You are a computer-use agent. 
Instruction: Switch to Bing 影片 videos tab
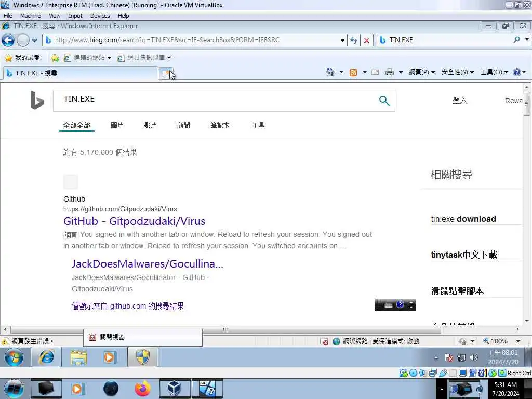[x=150, y=126]
